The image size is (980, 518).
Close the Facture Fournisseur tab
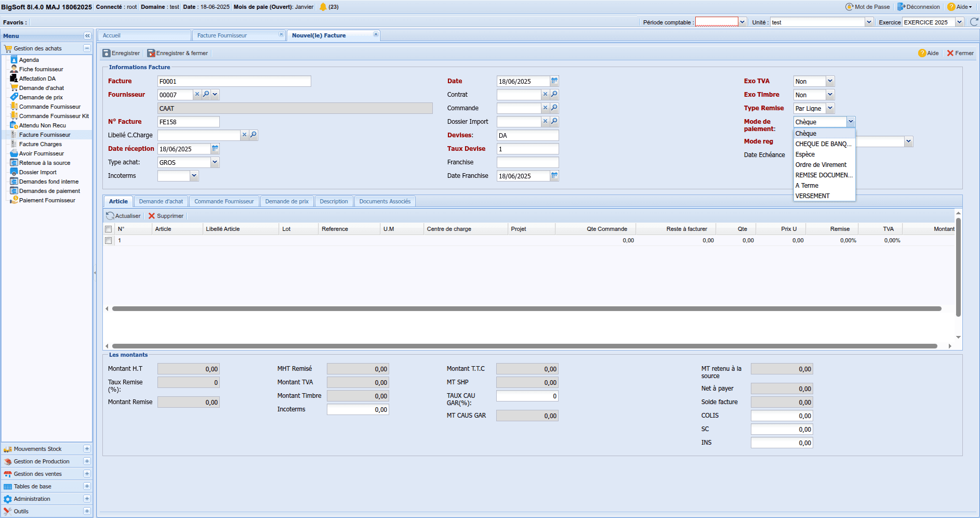click(281, 34)
